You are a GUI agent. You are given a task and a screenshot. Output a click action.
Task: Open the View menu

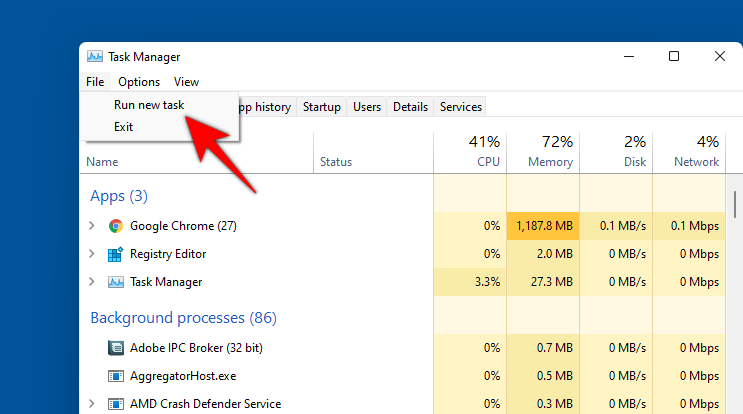(186, 82)
